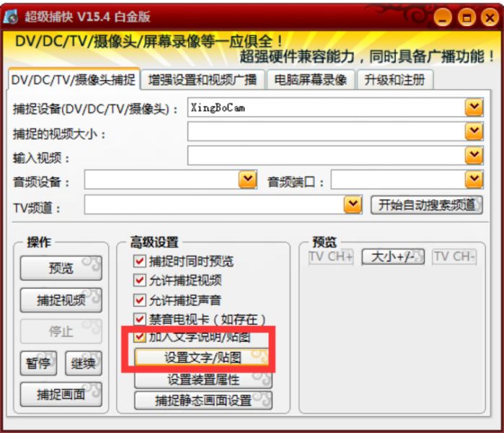Expand the 输入视频 dropdown arrow
This screenshot has width=504, height=433.
[x=474, y=155]
